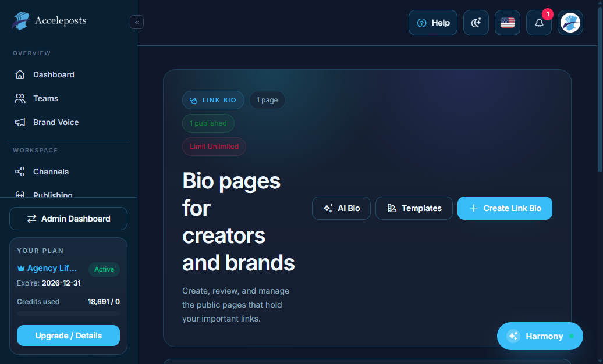Click the question mark icon in Help

[422, 23]
